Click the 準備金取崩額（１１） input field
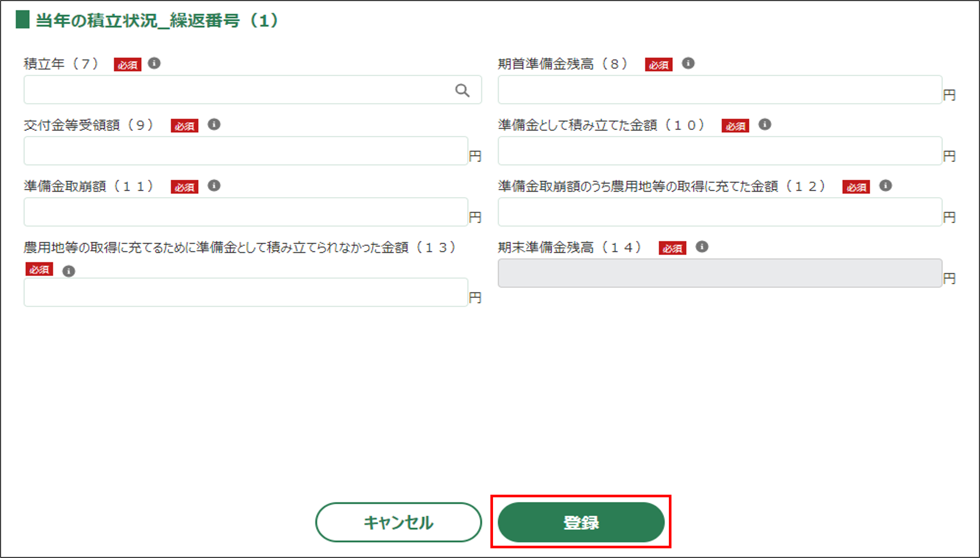This screenshot has height=558, width=980. click(x=245, y=212)
